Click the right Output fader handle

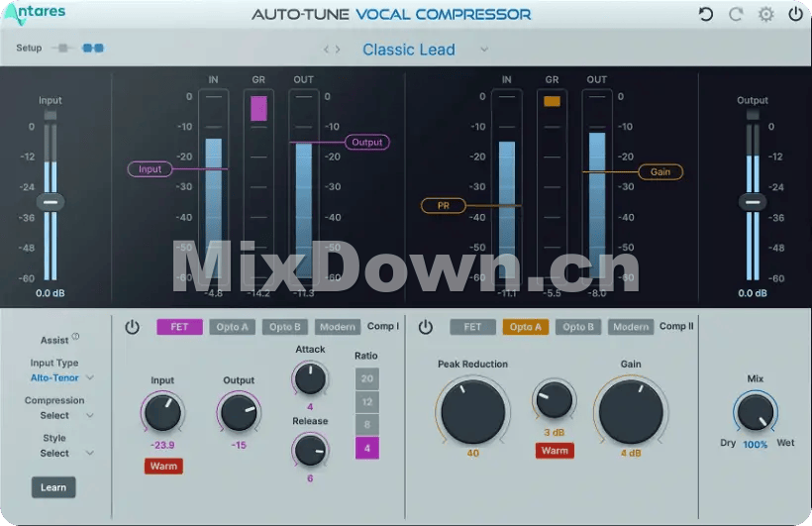753,202
